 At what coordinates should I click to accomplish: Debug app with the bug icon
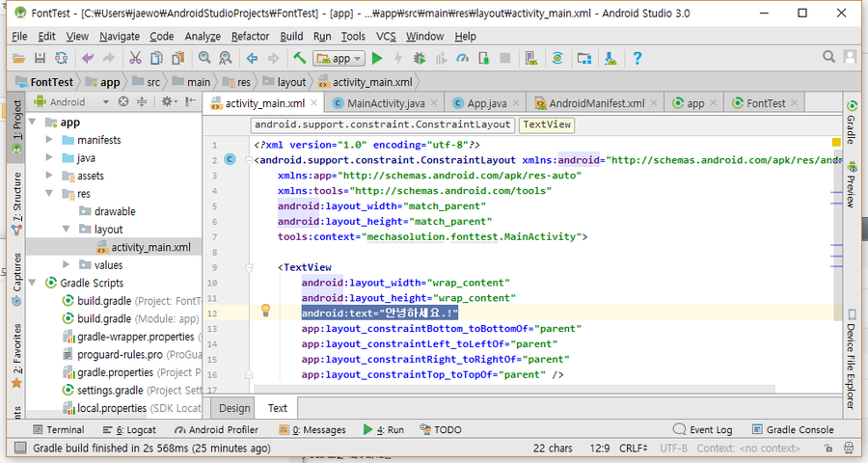tap(420, 58)
